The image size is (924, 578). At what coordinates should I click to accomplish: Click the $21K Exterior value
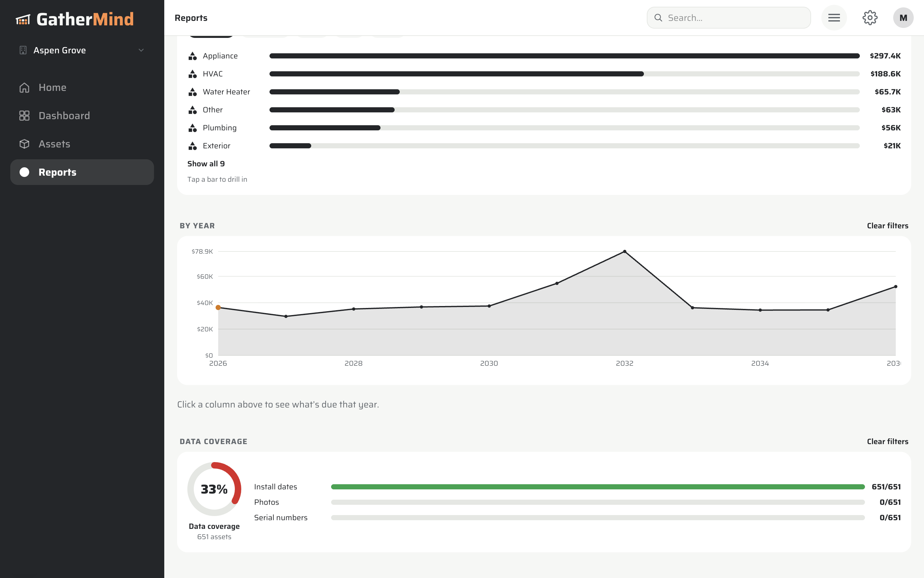(x=892, y=146)
